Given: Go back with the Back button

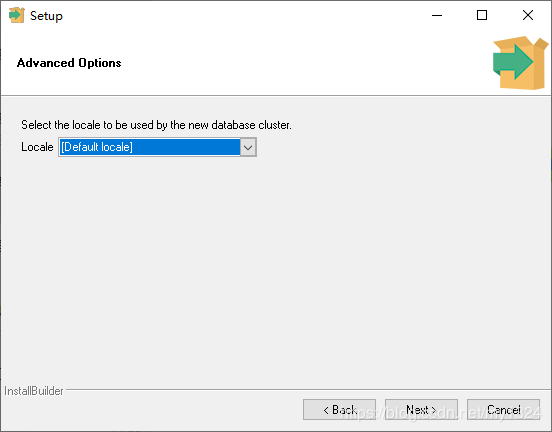Looking at the screenshot, I should pyautogui.click(x=339, y=409).
